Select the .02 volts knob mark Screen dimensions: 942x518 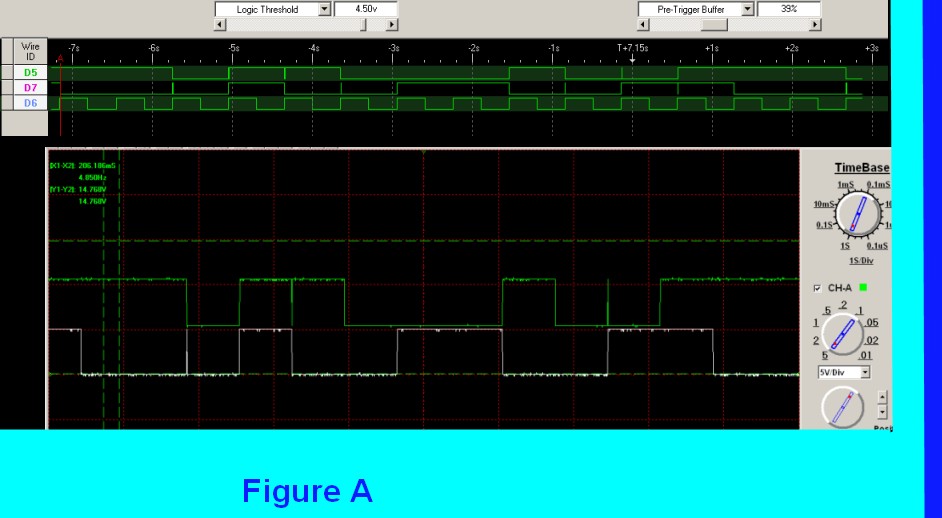point(872,341)
